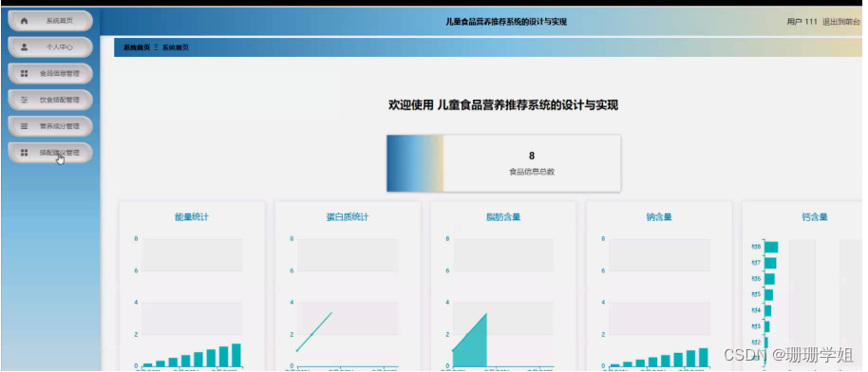Click the count 8 in the total card

pos(532,156)
